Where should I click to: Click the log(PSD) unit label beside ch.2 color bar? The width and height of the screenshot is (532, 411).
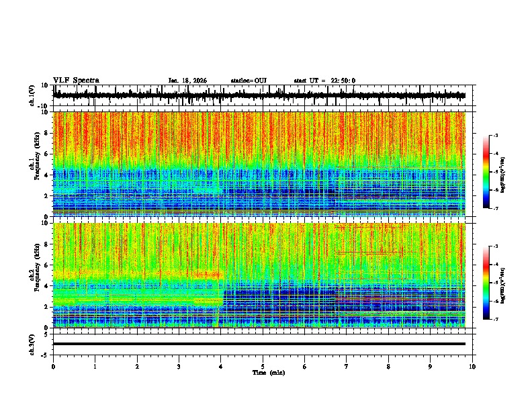pos(503,285)
